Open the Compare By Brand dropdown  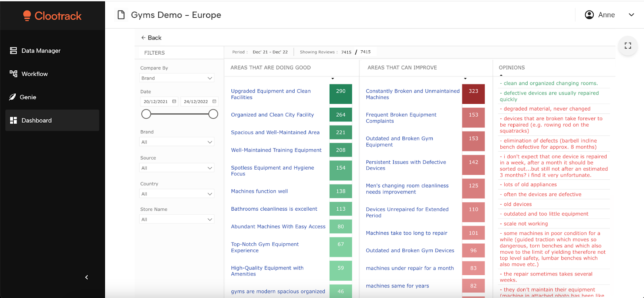click(x=177, y=78)
